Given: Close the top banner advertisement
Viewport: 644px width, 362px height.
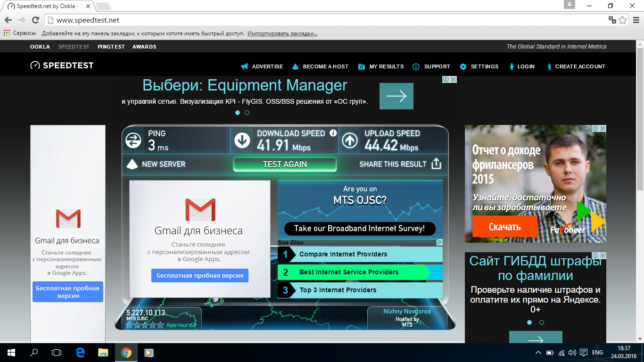Looking at the screenshot, I should point(453,80).
